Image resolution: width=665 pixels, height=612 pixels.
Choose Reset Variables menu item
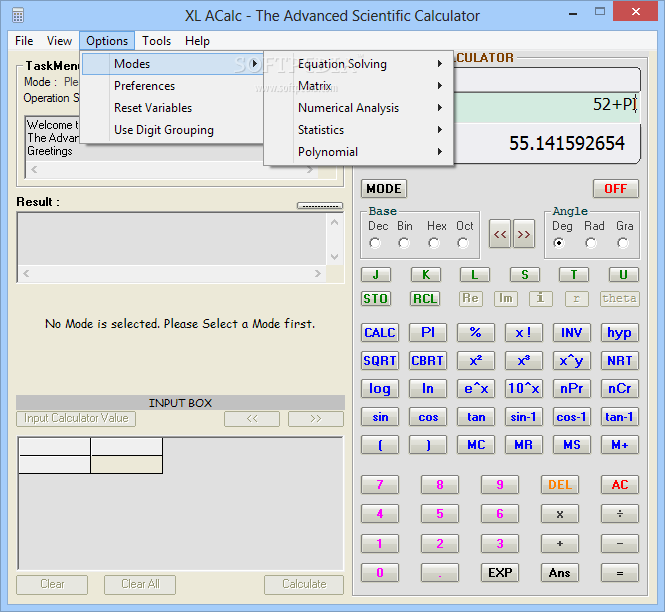pos(173,108)
